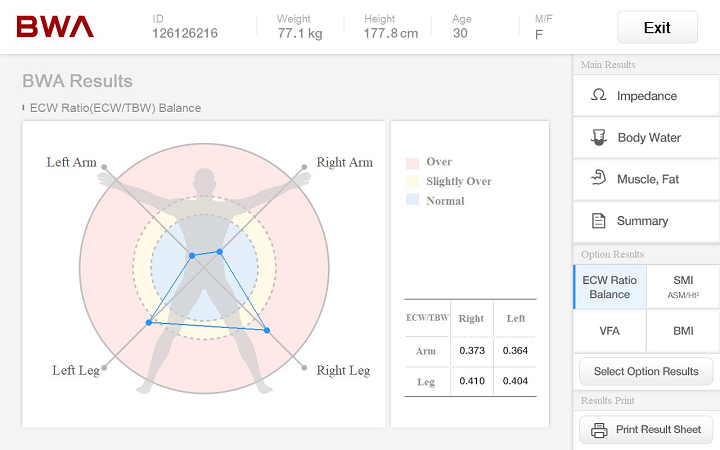Screen dimensions: 720x450
Task: Click the patient ID 126126216 field
Action: (x=185, y=33)
